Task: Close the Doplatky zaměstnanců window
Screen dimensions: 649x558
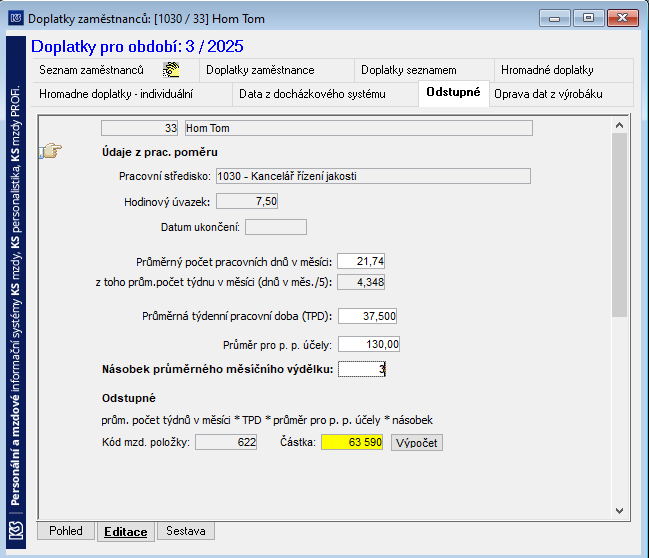Action: [x=623, y=19]
